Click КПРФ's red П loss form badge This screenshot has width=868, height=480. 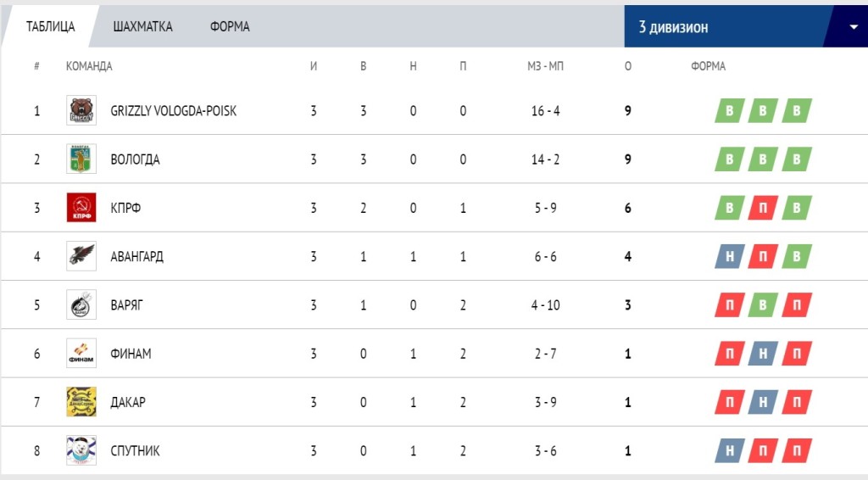coord(763,208)
